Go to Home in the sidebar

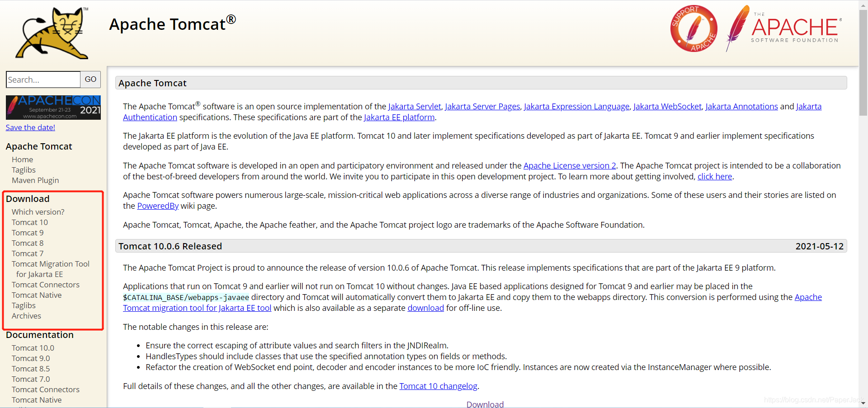(22, 159)
